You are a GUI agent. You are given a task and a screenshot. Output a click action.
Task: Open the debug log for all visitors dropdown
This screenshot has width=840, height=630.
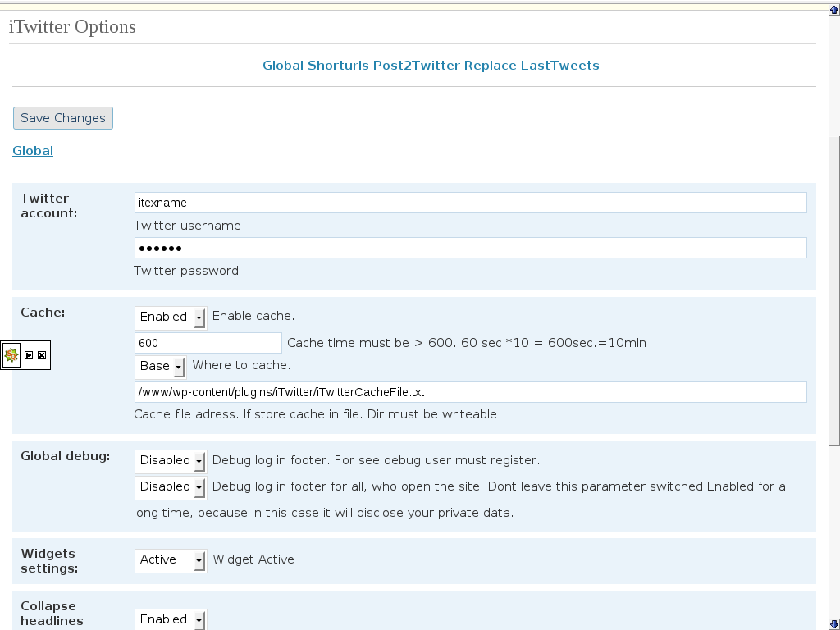tap(171, 487)
